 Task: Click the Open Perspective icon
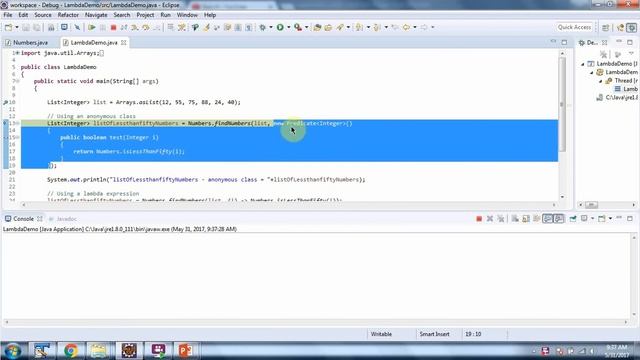[x=606, y=27]
